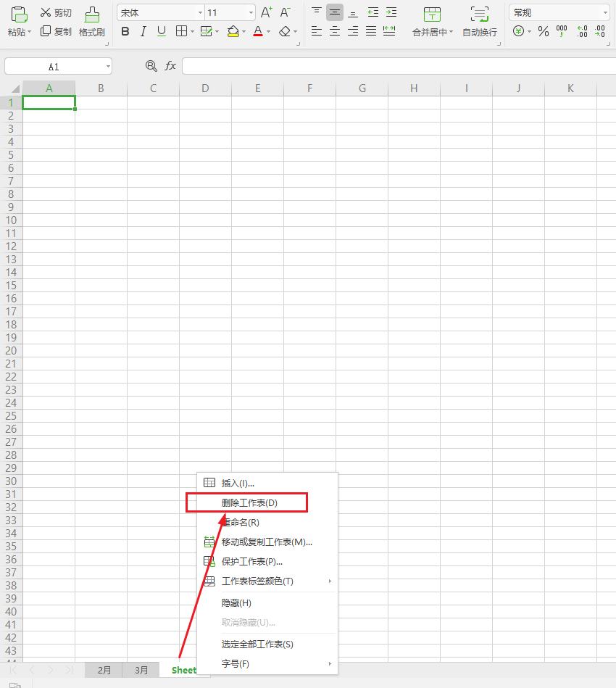Decrease decimal places
The height and width of the screenshot is (688, 616).
tap(600, 31)
